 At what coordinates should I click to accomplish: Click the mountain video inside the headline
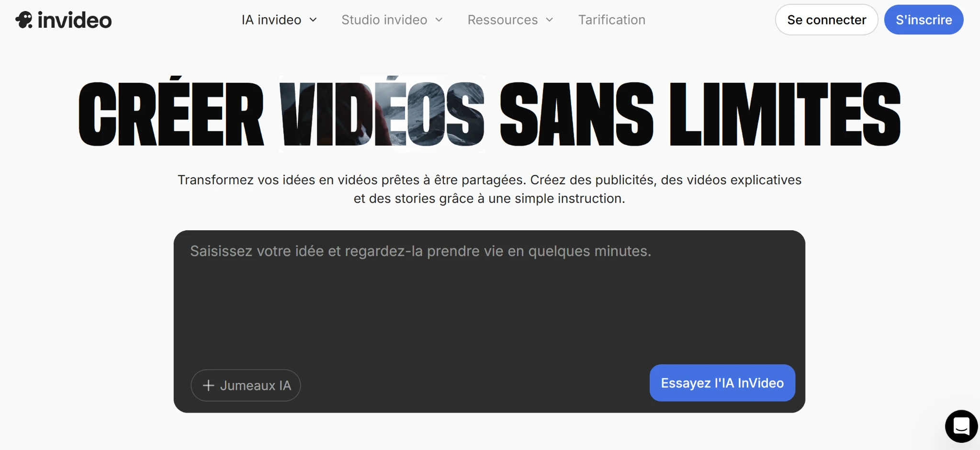(x=382, y=113)
